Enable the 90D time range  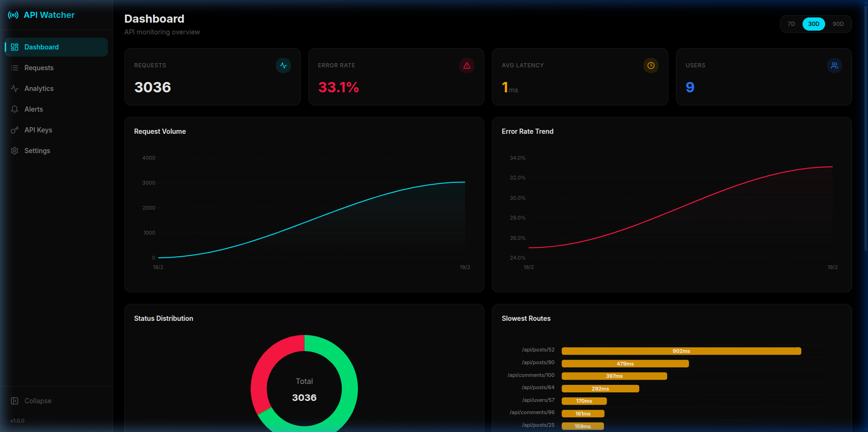838,24
